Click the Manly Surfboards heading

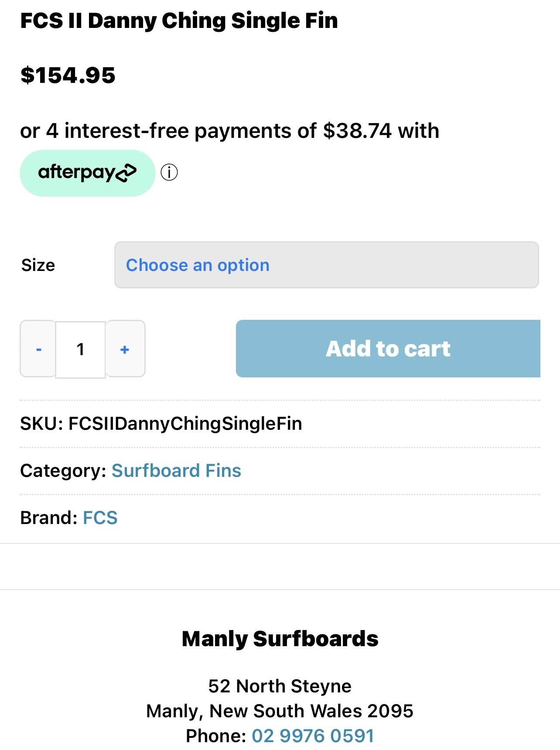(280, 639)
